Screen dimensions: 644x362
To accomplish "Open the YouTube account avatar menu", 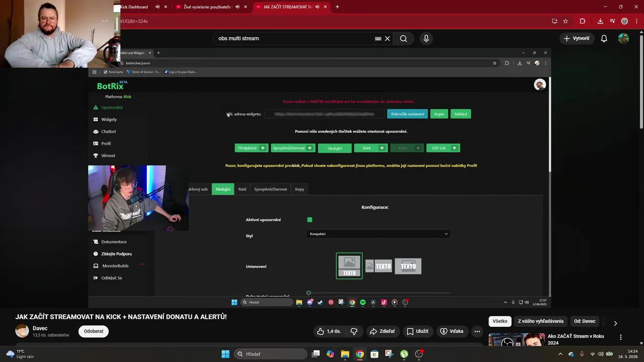I will coord(623,39).
